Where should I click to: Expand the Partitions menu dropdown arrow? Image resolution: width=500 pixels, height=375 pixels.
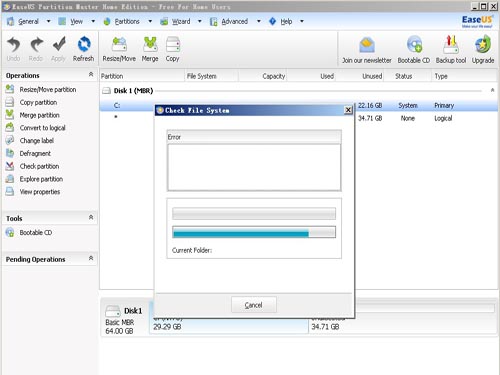tap(150, 21)
